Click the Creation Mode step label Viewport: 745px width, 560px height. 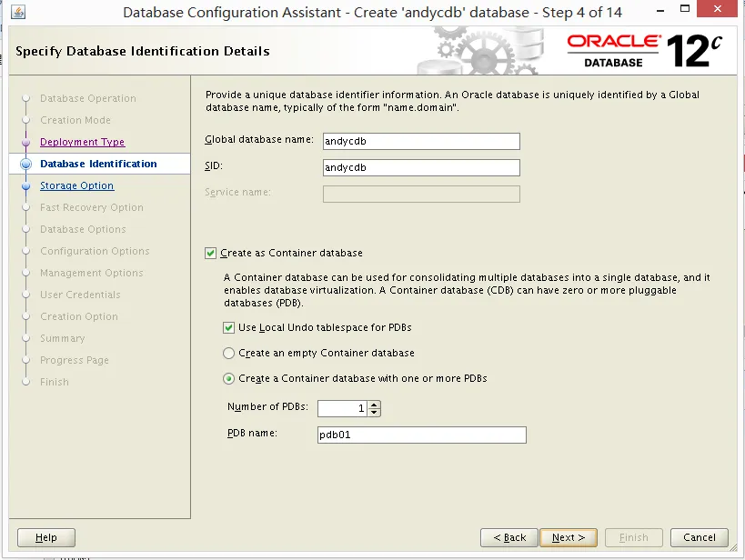[76, 120]
